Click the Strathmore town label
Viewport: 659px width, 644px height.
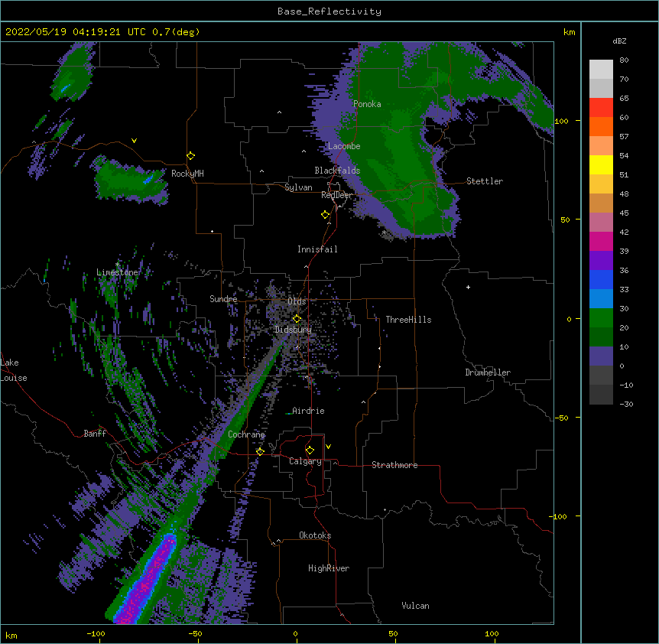[x=394, y=465]
